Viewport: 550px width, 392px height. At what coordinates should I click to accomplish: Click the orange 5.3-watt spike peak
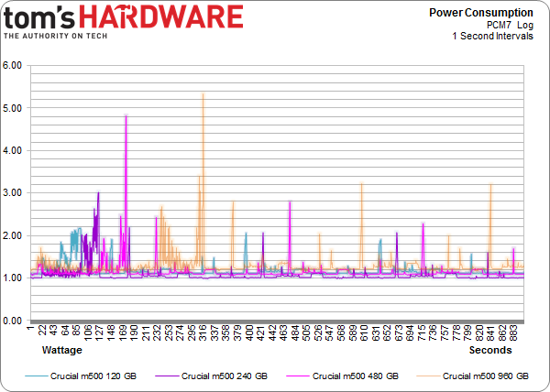(x=203, y=94)
